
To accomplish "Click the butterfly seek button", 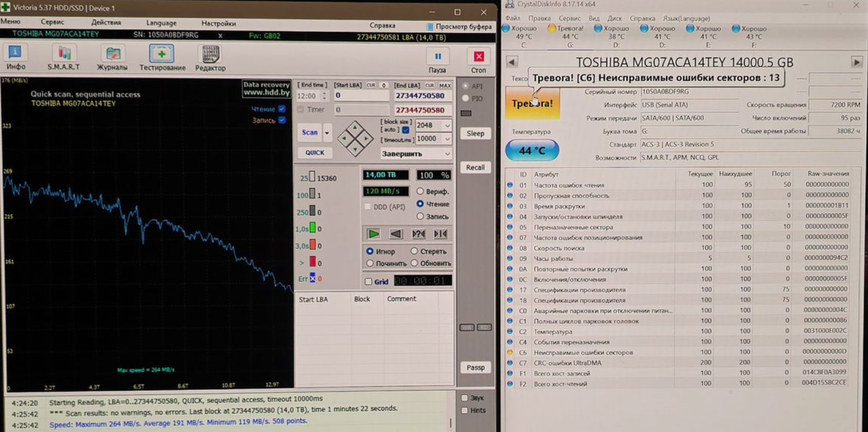I will pyautogui.click(x=440, y=234).
